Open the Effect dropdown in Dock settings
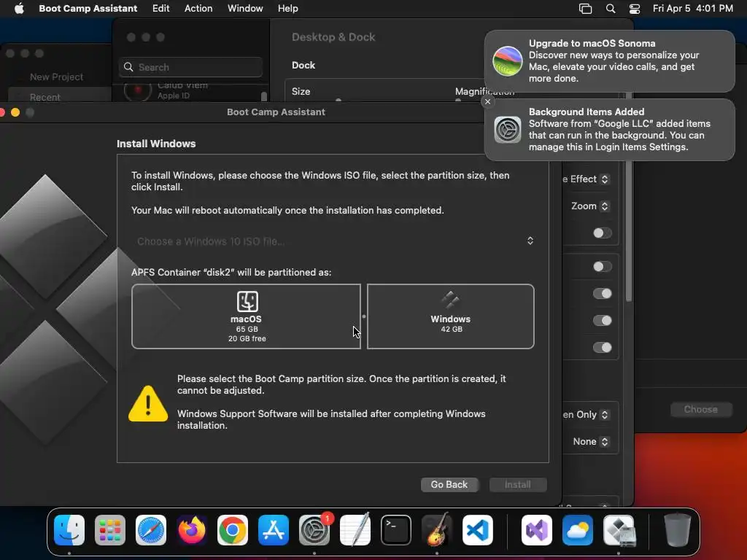The height and width of the screenshot is (560, 747). pos(605,179)
